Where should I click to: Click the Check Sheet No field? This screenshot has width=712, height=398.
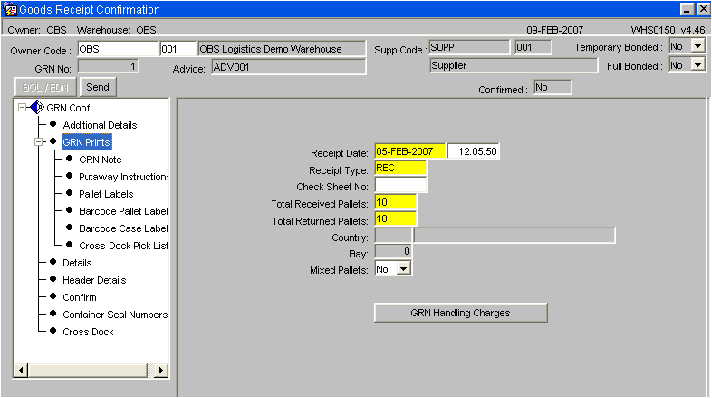coord(400,185)
